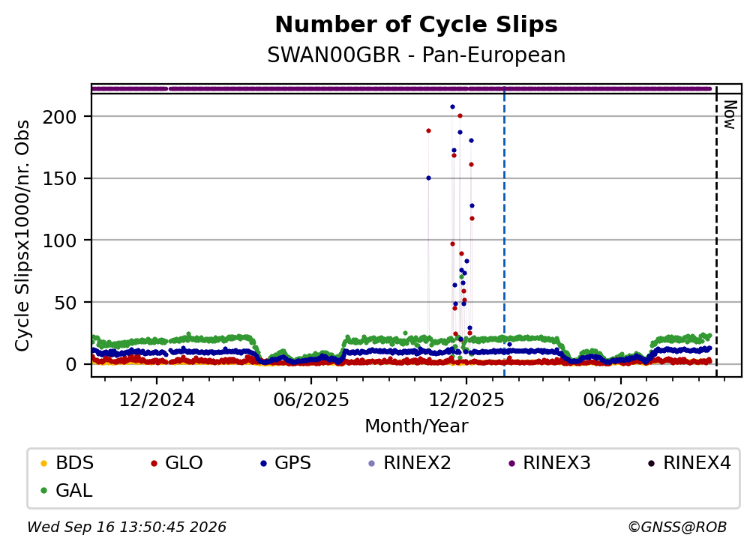The image size is (756, 550).
Task: Click the 06/2026 x-axis tick label
Action: pyautogui.click(x=620, y=399)
